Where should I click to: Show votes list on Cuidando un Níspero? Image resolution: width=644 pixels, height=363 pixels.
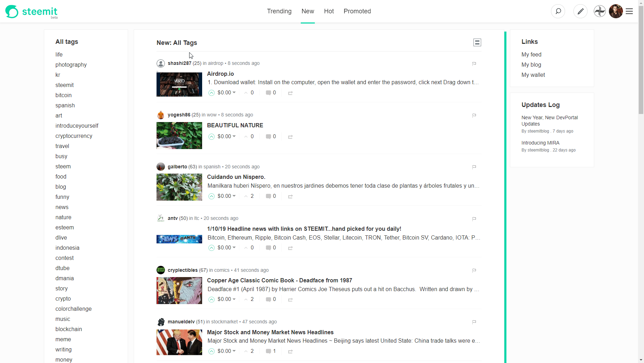(249, 196)
